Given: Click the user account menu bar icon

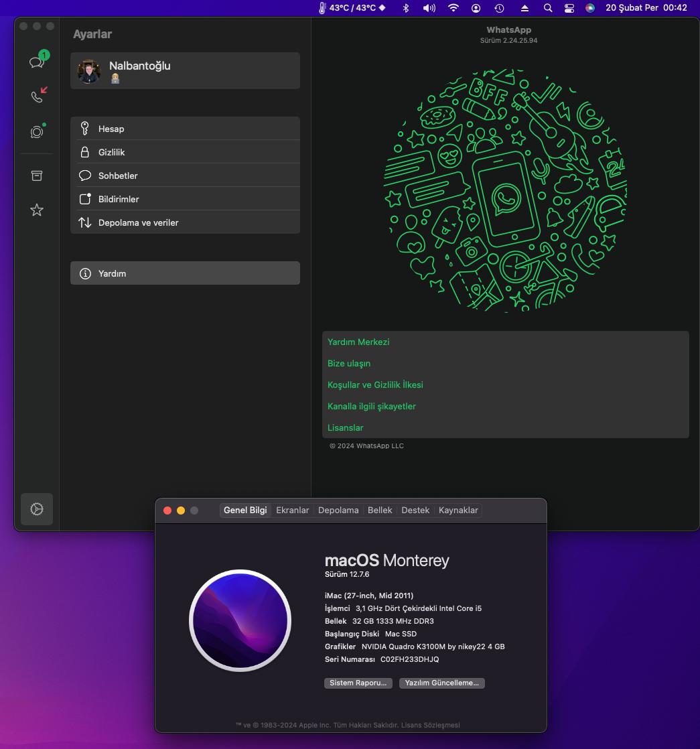Looking at the screenshot, I should [476, 7].
